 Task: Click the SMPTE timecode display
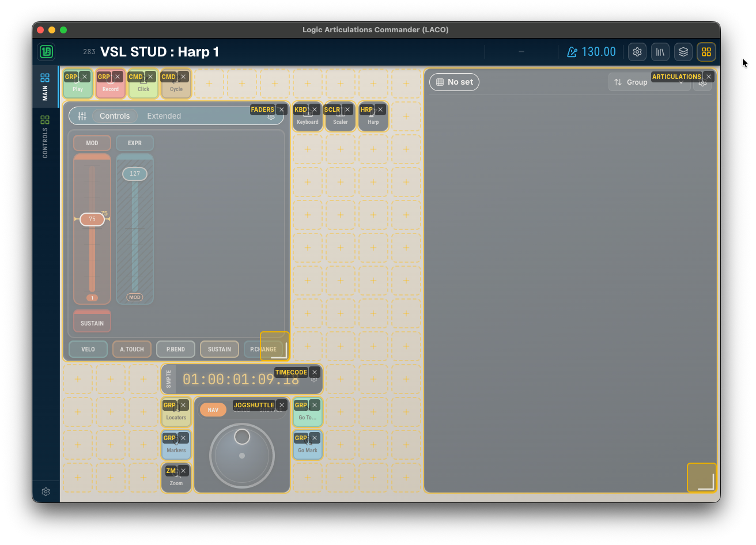point(241,379)
